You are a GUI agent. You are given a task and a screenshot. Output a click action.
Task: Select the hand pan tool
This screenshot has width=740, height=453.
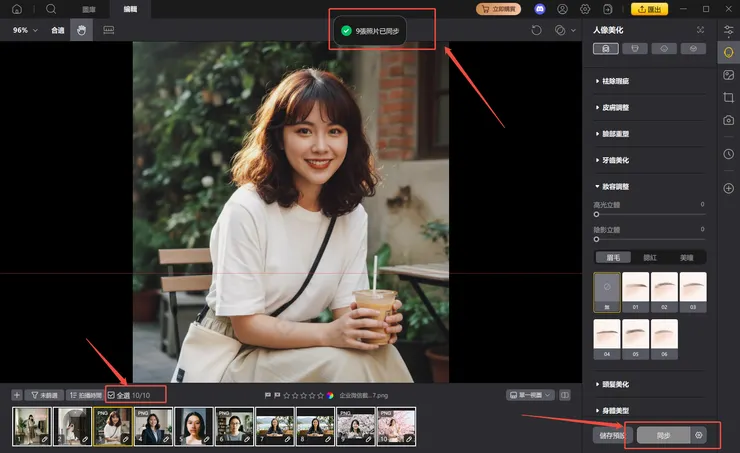click(81, 30)
